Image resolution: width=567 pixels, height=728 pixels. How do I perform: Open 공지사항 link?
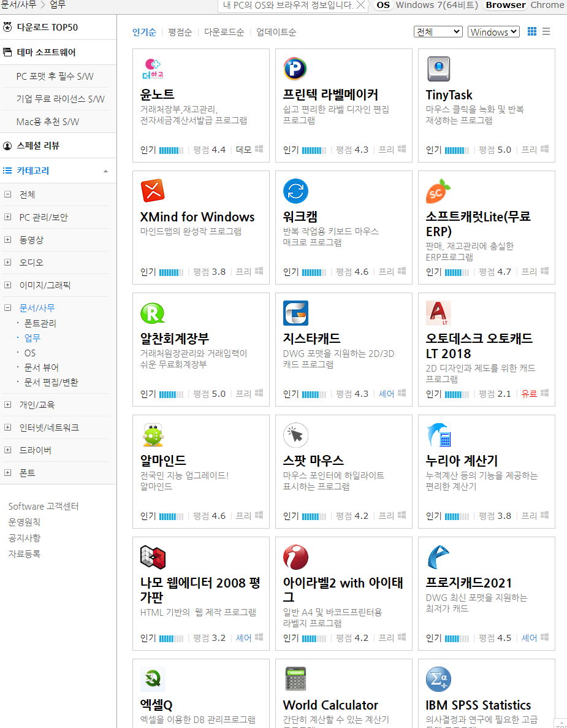(24, 538)
